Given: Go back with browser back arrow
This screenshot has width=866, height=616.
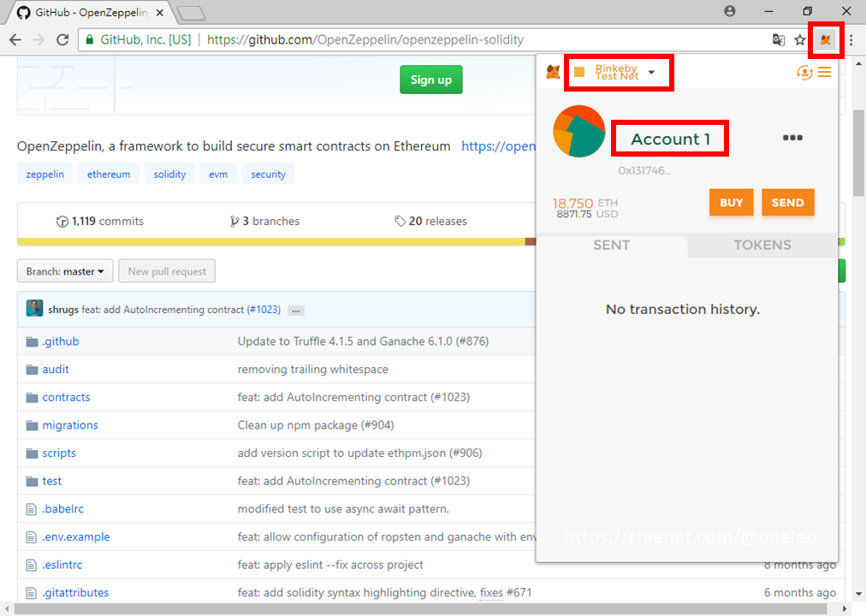Looking at the screenshot, I should [15, 39].
